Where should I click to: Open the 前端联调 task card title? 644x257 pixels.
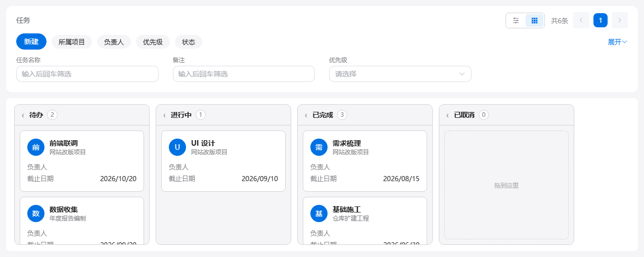64,143
